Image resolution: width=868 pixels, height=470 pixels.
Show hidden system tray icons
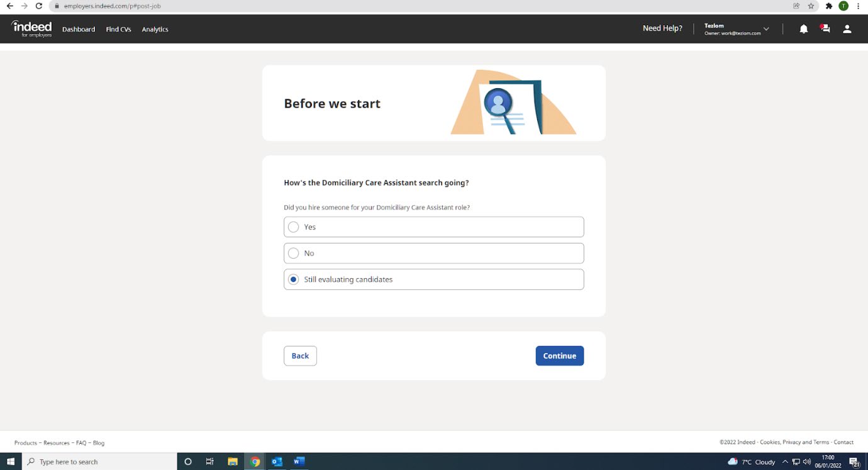click(x=785, y=462)
